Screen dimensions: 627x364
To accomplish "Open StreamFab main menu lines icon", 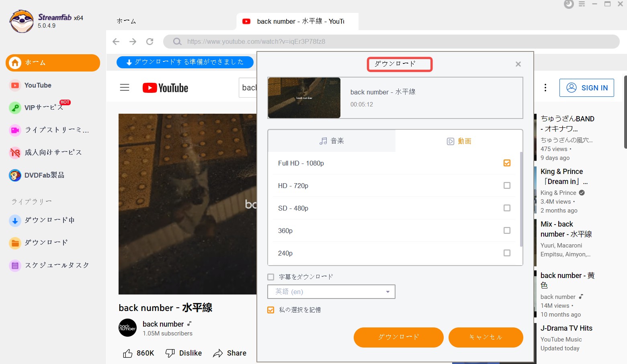I will (582, 4).
